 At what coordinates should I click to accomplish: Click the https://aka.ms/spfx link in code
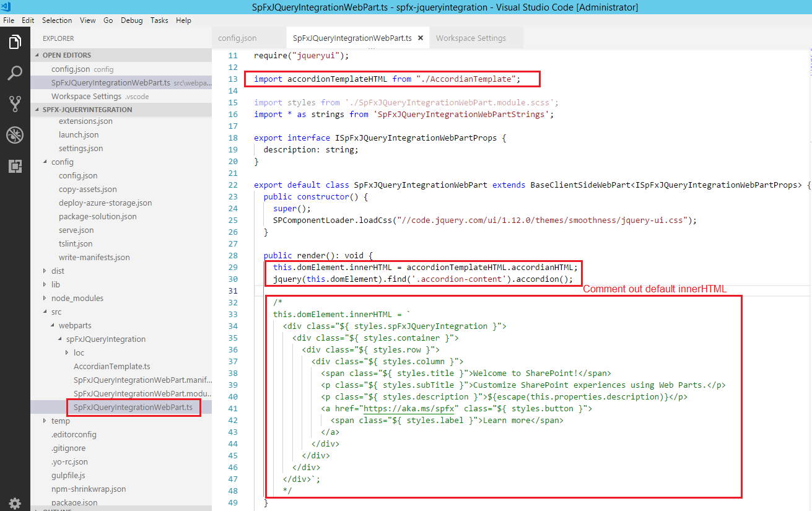[411, 409]
